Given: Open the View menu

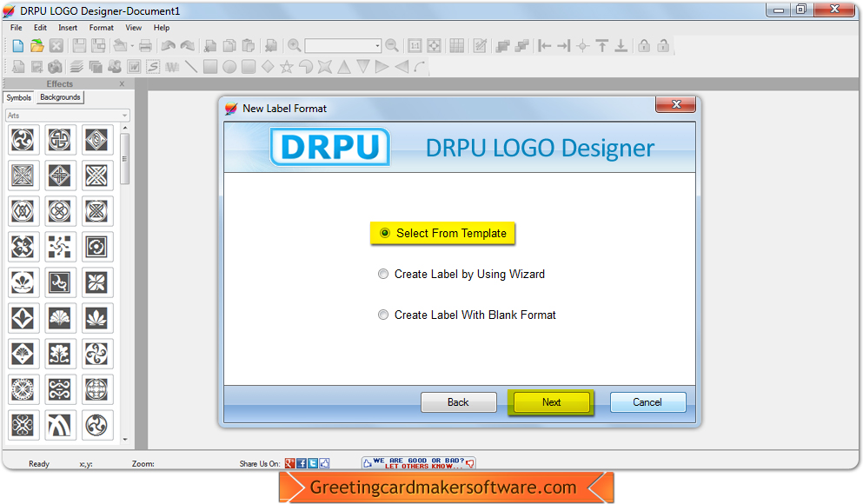Looking at the screenshot, I should click(133, 28).
